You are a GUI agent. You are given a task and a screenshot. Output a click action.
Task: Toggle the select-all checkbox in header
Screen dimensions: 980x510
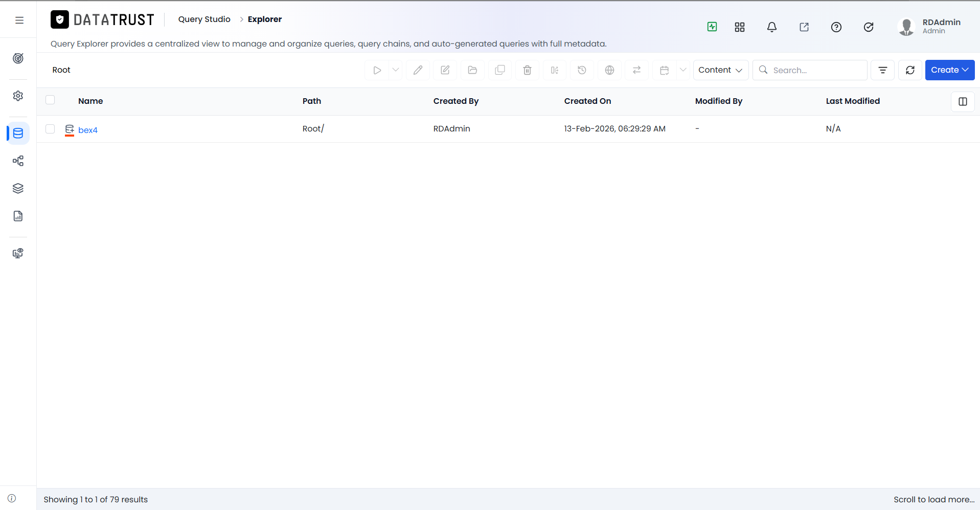[x=50, y=100]
